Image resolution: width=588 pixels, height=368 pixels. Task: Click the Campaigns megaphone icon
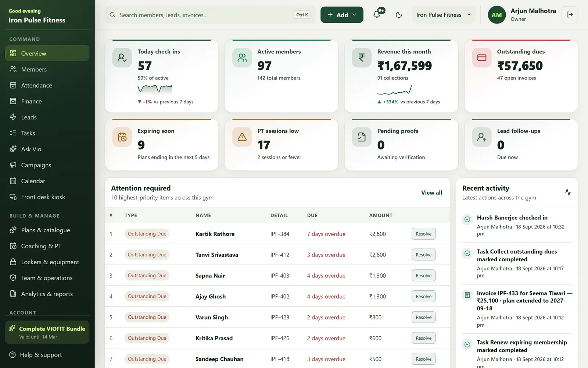point(13,165)
